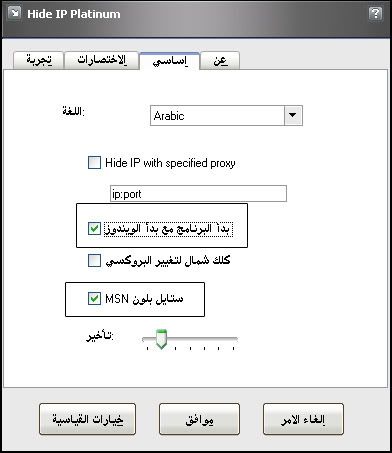This screenshot has width=392, height=453.
Task: Click the ip:port text field
Action: (x=198, y=194)
